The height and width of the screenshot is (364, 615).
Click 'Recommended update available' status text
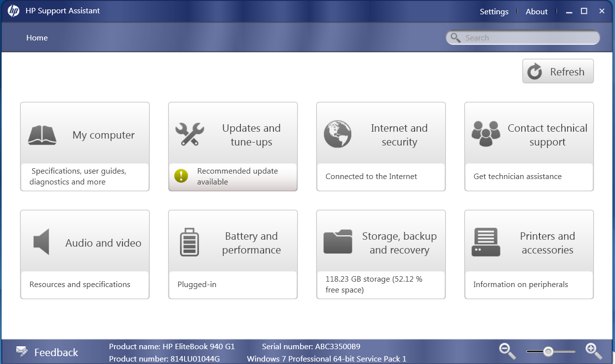[237, 177]
